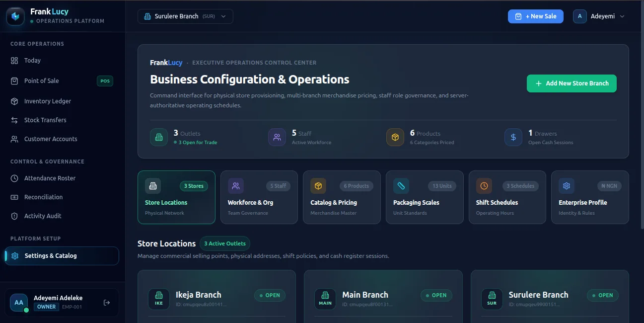Open the Today dashboard icon
The height and width of the screenshot is (323, 644).
[14, 61]
